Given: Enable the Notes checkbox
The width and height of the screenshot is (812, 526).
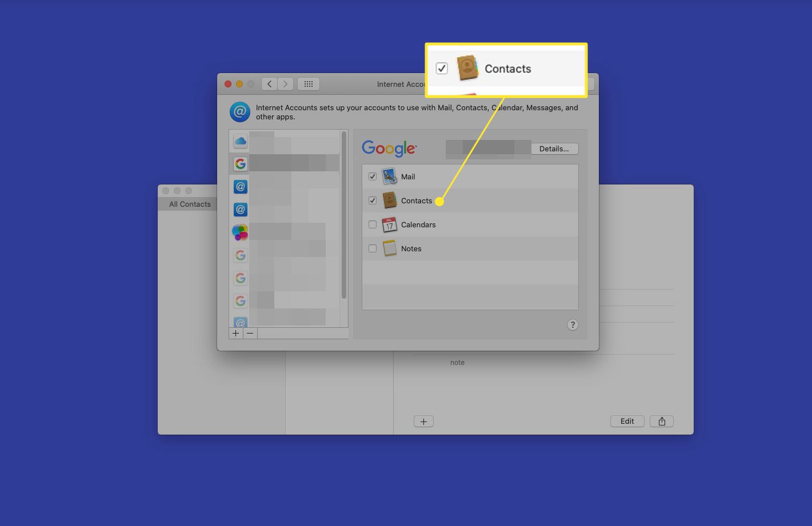Looking at the screenshot, I should pos(373,248).
